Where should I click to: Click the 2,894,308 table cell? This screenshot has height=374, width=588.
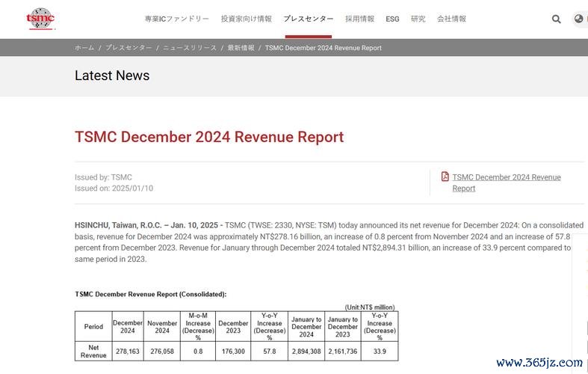(x=306, y=351)
